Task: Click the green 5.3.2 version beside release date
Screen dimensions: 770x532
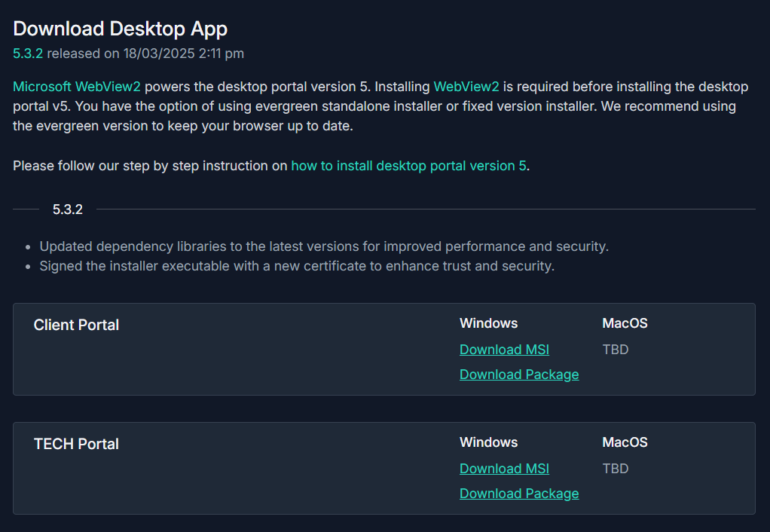Action: (x=28, y=54)
